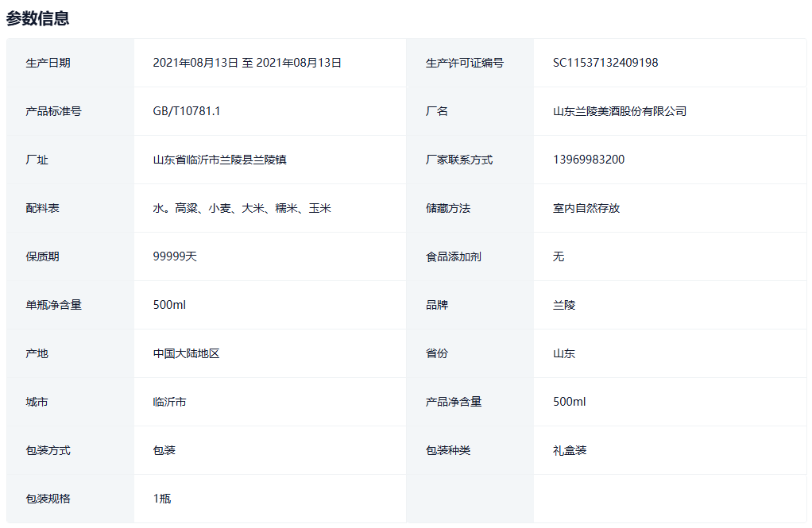Screen dimensions: 812x528
Task: Click the license number SC11537132409198
Action: [605, 63]
